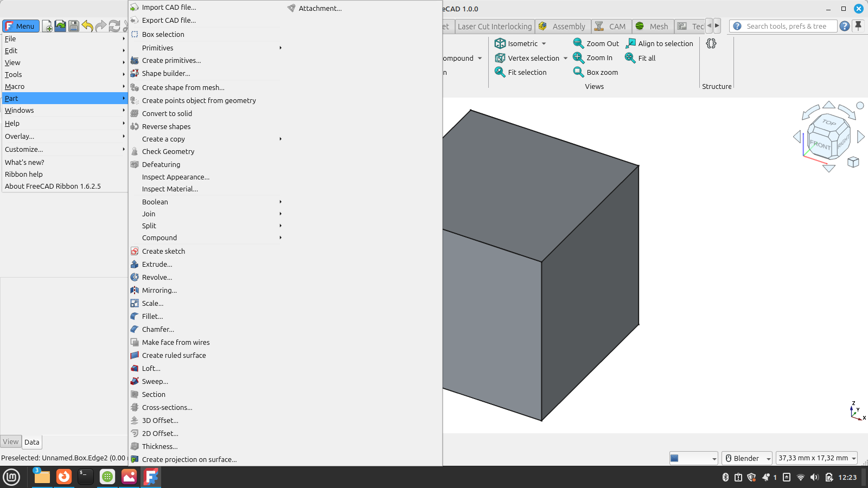Open What's new? entry
The height and width of the screenshot is (488, 868).
(x=24, y=162)
